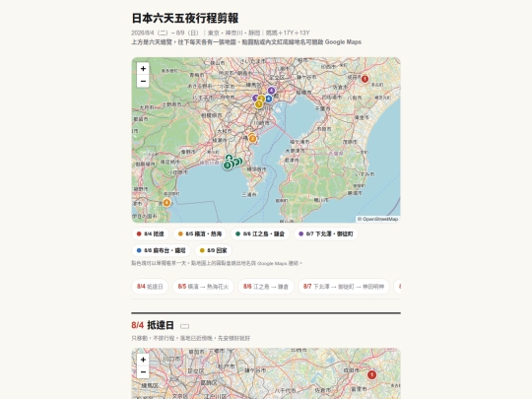Toggle the 8/9 回家 yellow day filter
This screenshot has height=399, width=532.
click(x=213, y=250)
